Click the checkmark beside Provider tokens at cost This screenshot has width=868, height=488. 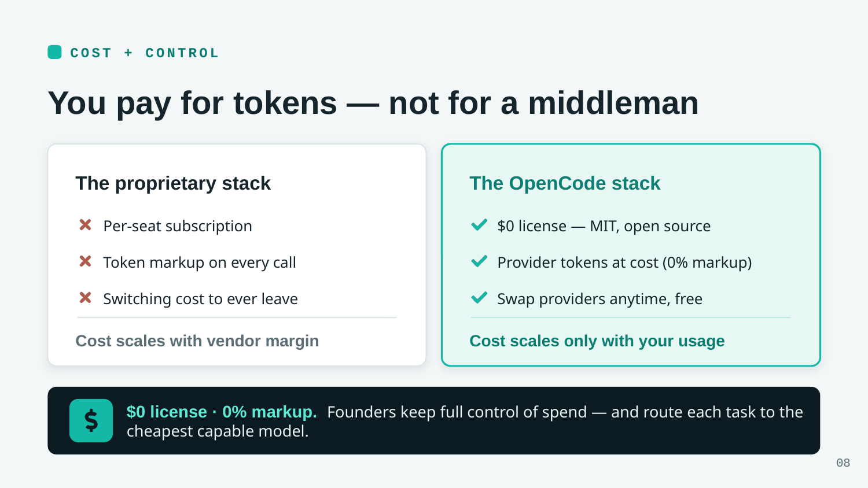coord(479,261)
